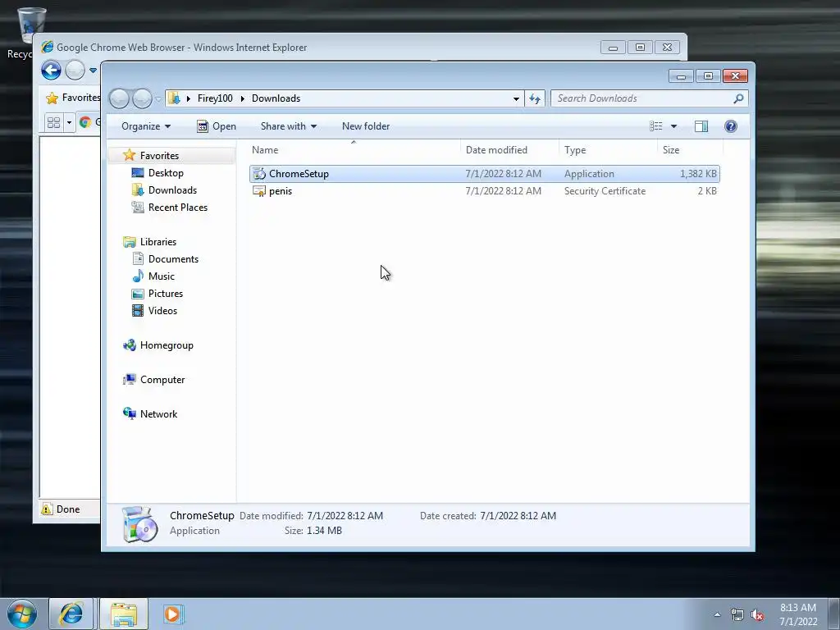
Task: Click Internet Explorer status warning icon
Action: 47,509
